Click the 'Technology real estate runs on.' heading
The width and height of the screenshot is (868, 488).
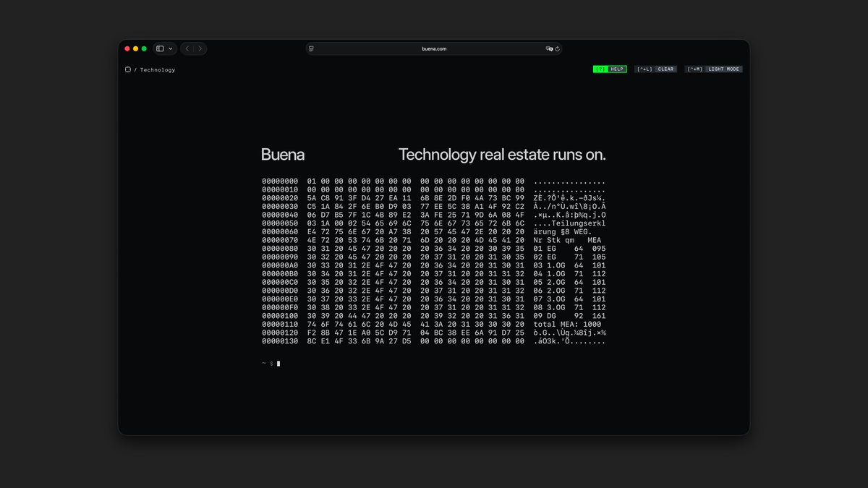[502, 155]
